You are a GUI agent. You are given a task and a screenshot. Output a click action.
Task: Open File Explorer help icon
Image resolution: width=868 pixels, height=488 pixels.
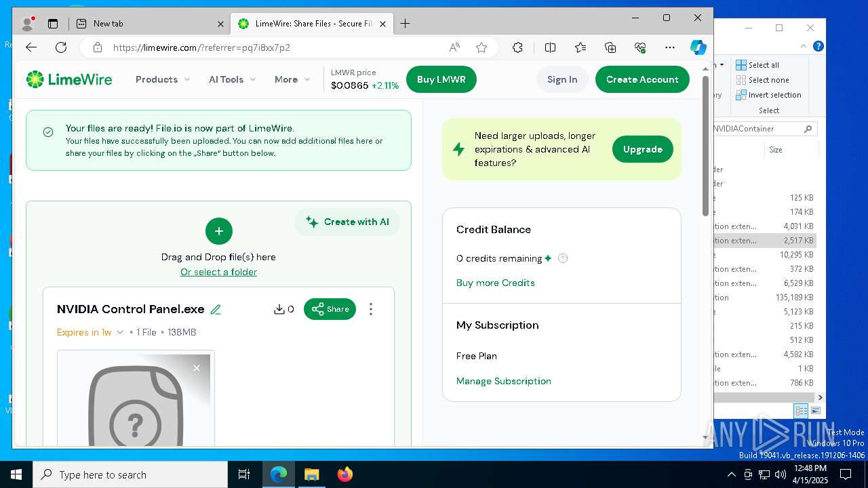[x=818, y=47]
